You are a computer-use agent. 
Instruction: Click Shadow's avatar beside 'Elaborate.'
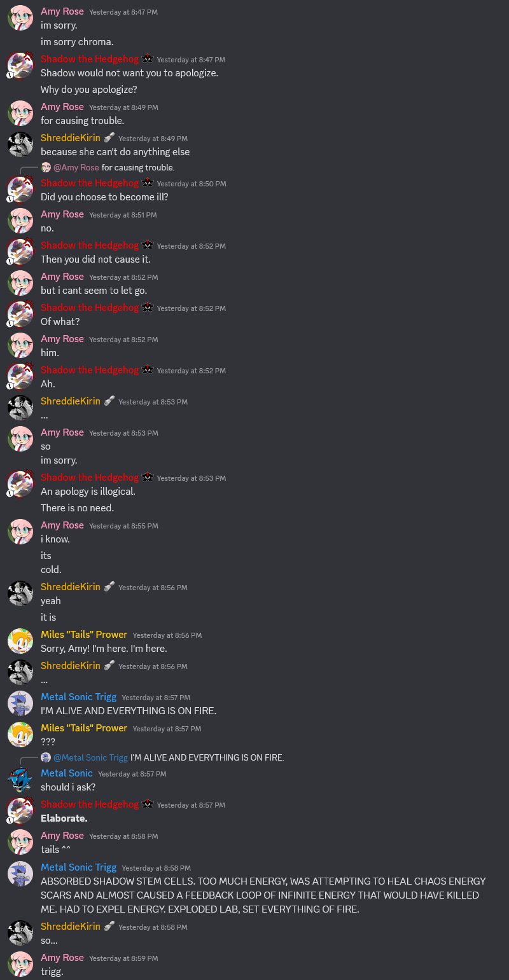click(x=20, y=811)
